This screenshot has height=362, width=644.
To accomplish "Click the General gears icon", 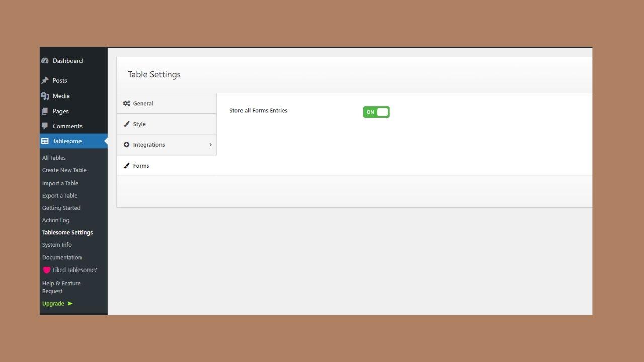I will [x=127, y=103].
